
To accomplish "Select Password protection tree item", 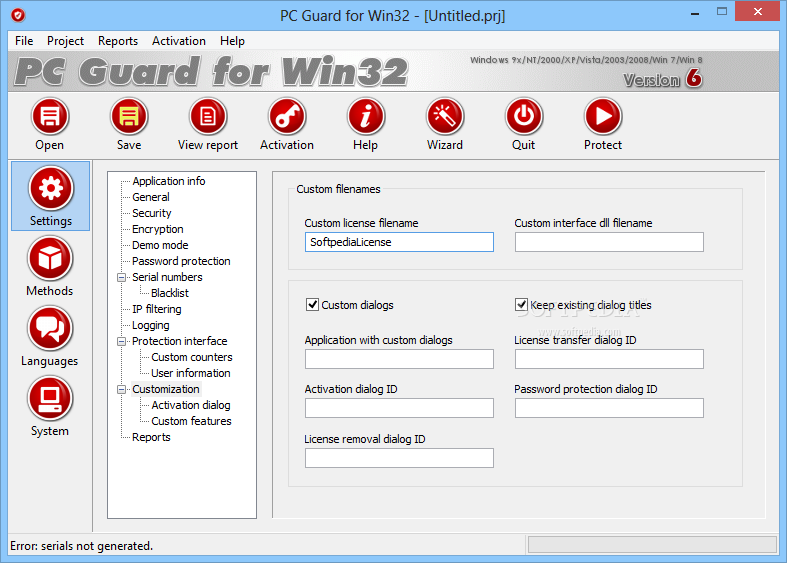I will (181, 261).
